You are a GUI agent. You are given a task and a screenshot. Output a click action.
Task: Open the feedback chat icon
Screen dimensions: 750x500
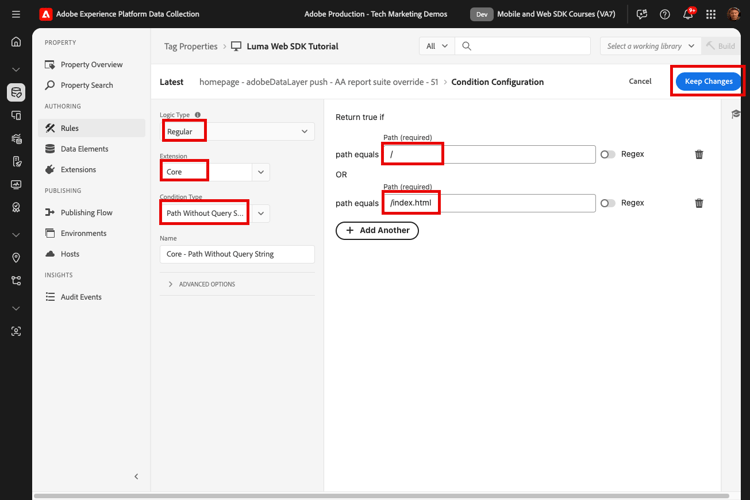641,14
